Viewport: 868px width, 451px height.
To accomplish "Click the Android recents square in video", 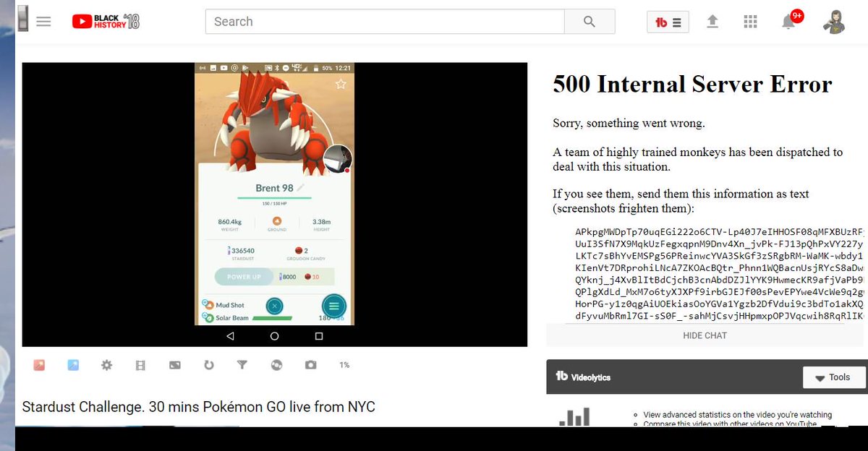I will [318, 336].
